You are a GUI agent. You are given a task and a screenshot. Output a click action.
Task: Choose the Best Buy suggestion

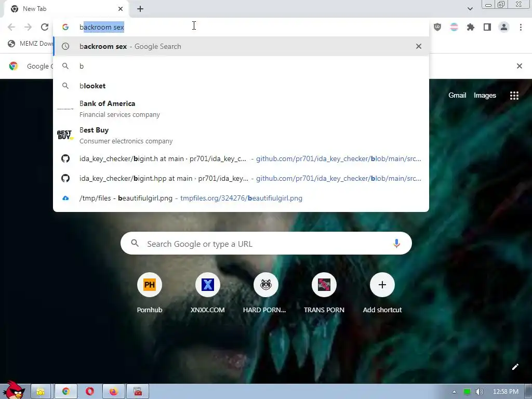[241, 136]
